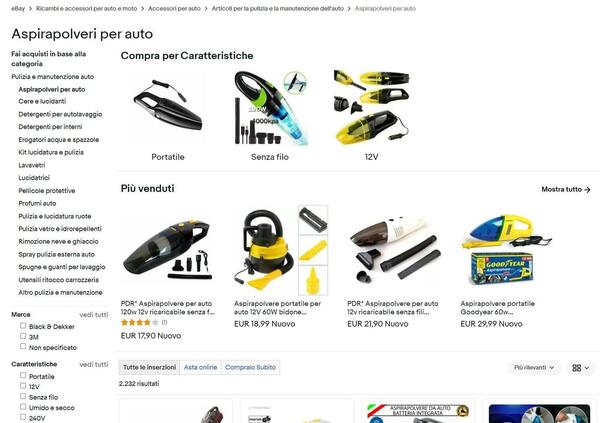Go to Cere e lucidanti category
Viewport: 600px width, 423px height.
[42, 101]
